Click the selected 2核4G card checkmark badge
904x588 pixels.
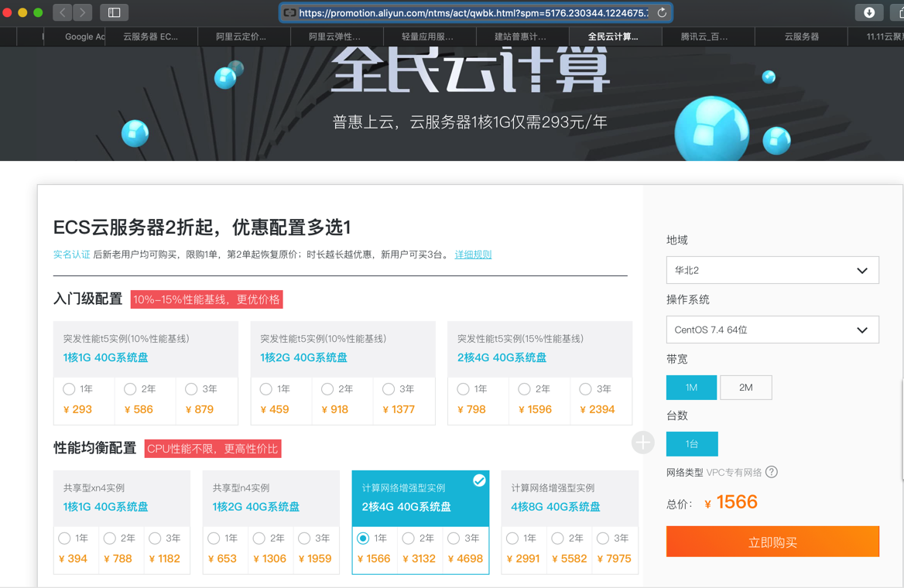coord(479,480)
